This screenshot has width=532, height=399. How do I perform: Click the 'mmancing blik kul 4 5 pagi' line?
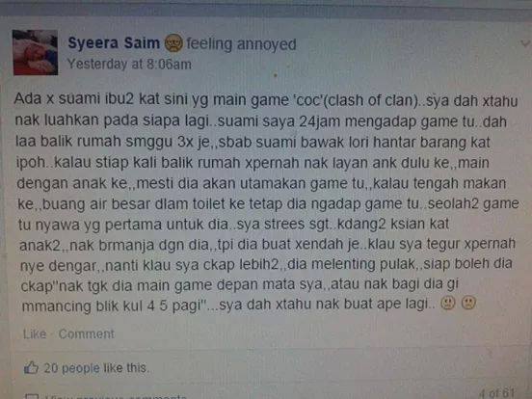(x=112, y=306)
